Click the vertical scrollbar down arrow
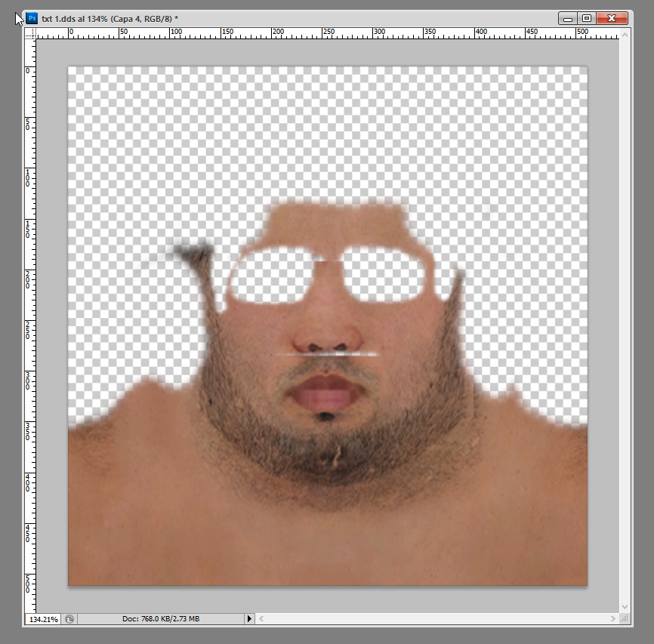Viewport: 654px width, 644px height. (x=625, y=607)
